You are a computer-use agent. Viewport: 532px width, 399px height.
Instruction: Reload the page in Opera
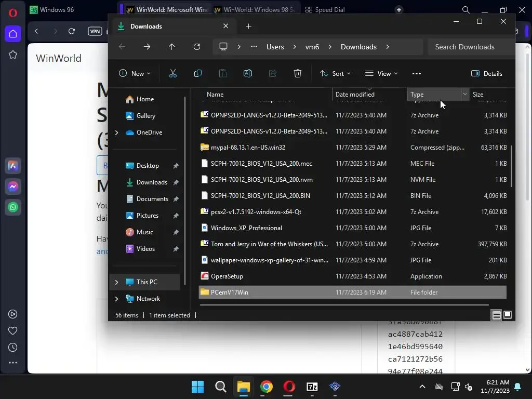72,31
